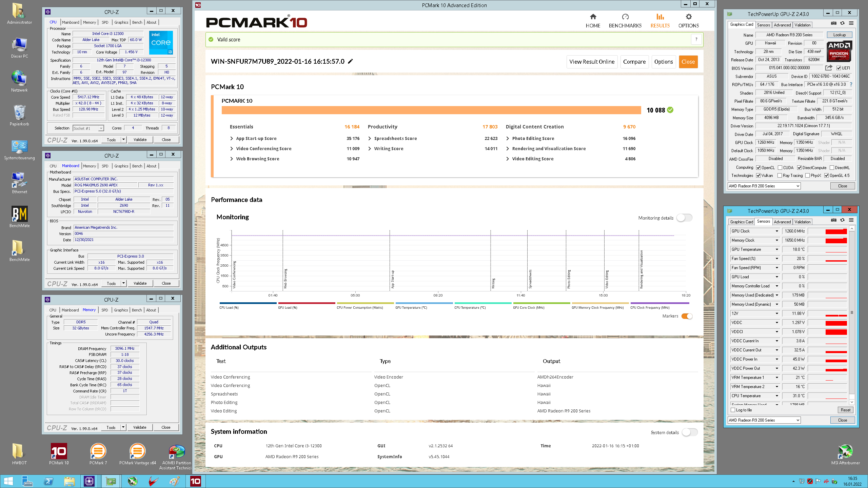Click the camera icon in GPU-Z Sensors window
This screenshot has height=488, width=868.
pos(834,220)
